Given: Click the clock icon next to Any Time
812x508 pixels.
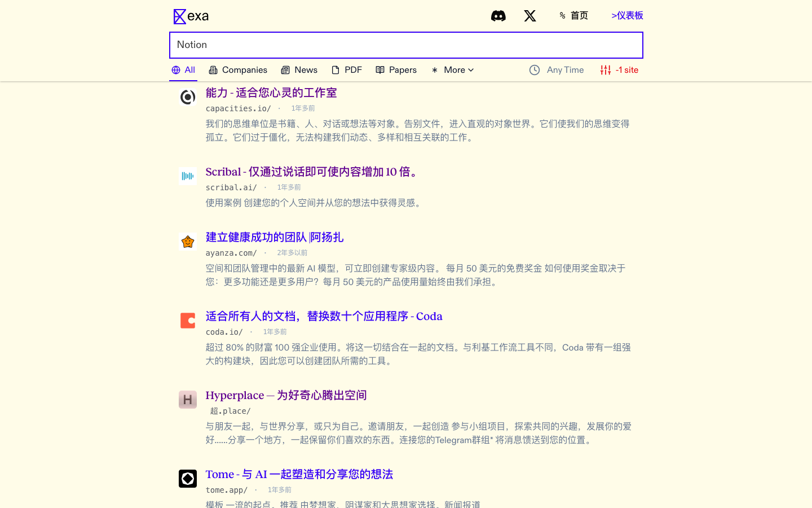Looking at the screenshot, I should [534, 69].
